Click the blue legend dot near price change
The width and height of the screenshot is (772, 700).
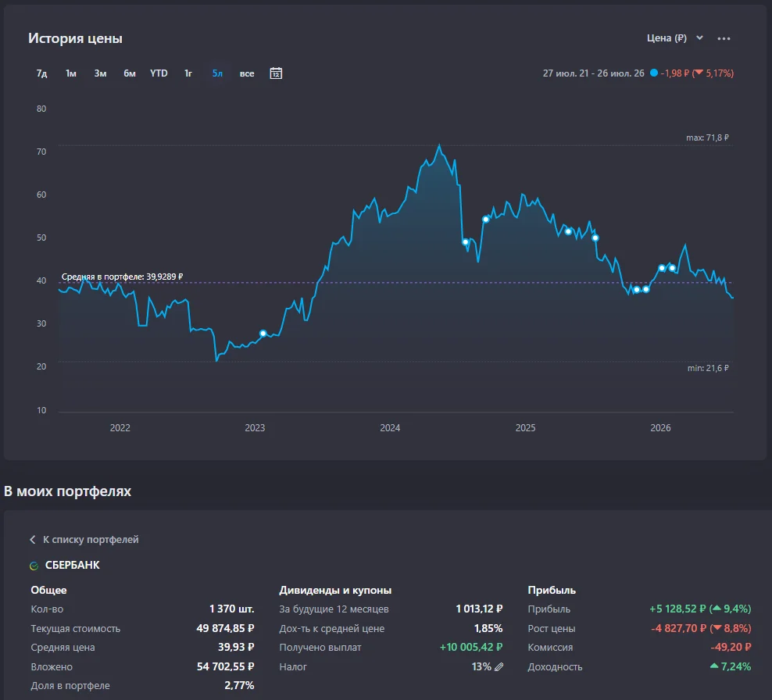(653, 73)
